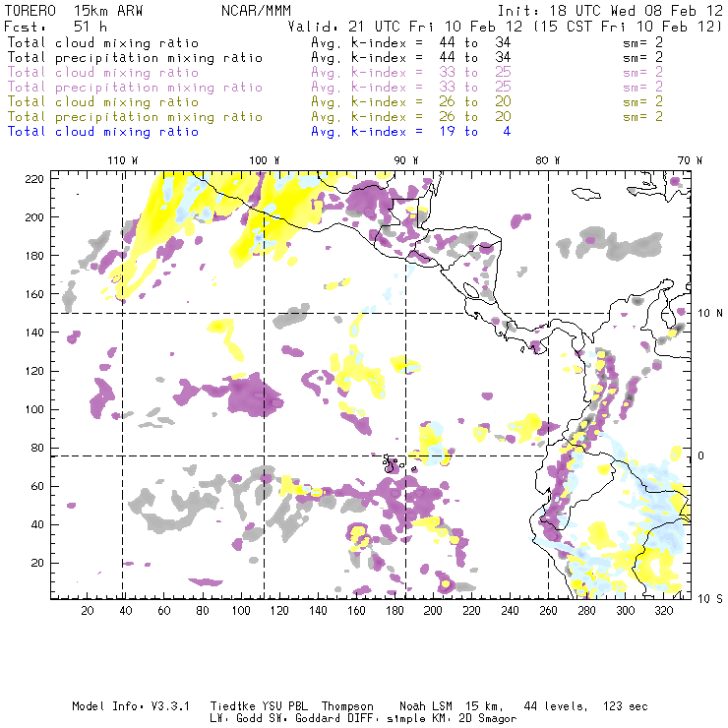Screen dimensions: 728x728
Task: Select x-axis grid label "160"
Action: [356, 611]
